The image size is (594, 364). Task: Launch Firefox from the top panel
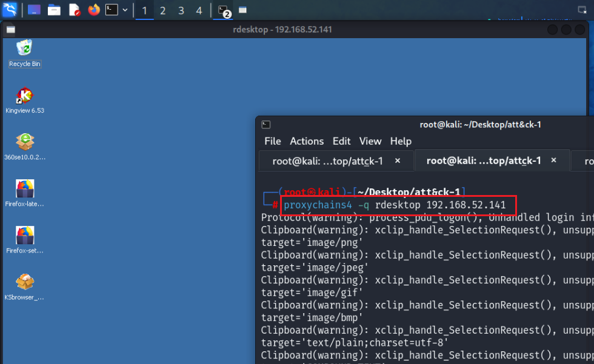pyautogui.click(x=93, y=10)
